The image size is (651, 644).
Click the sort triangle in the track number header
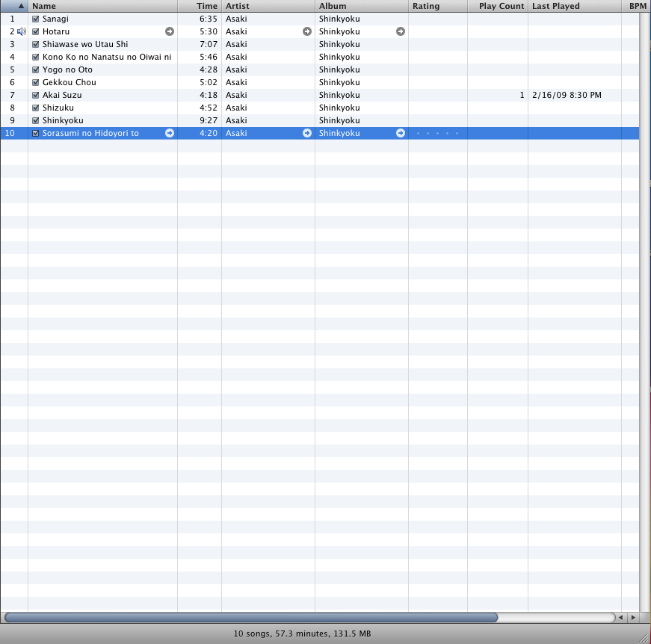coord(21,6)
